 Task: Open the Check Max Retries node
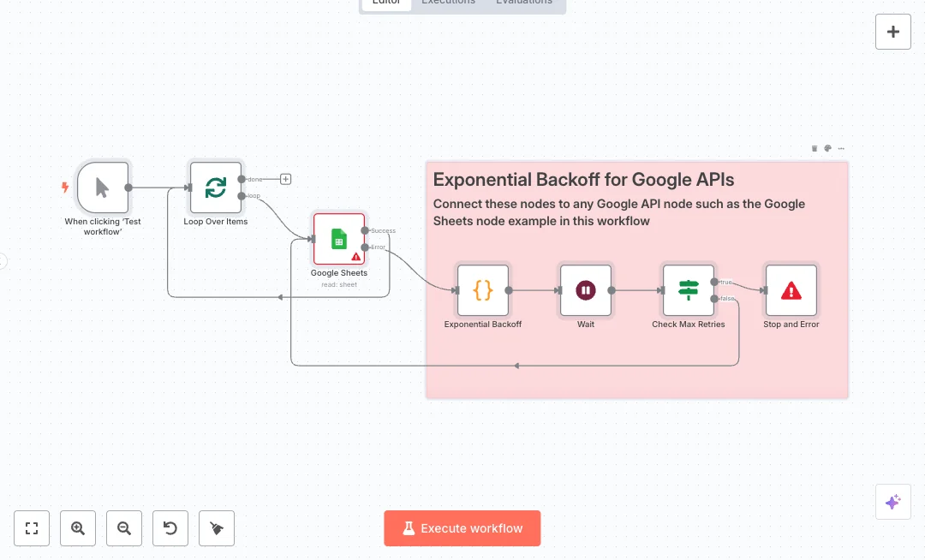pyautogui.click(x=689, y=290)
